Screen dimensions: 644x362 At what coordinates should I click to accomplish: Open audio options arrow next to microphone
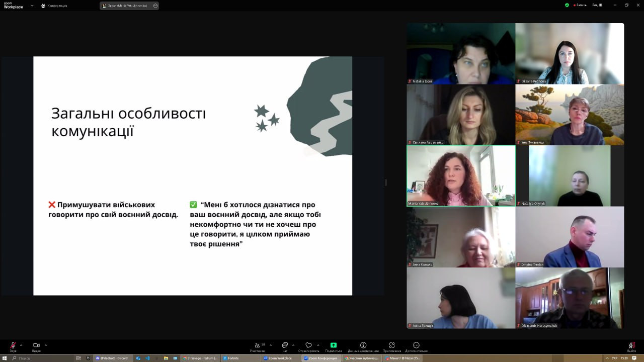[21, 345]
